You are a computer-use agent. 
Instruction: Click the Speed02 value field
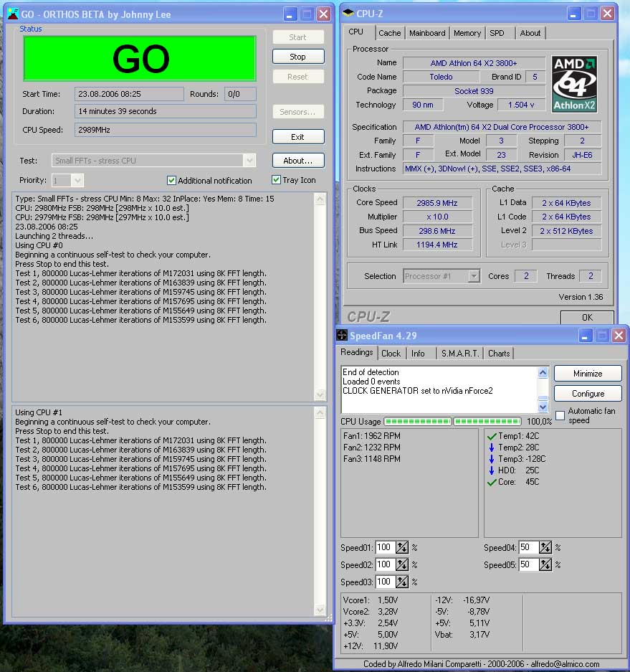pos(385,564)
